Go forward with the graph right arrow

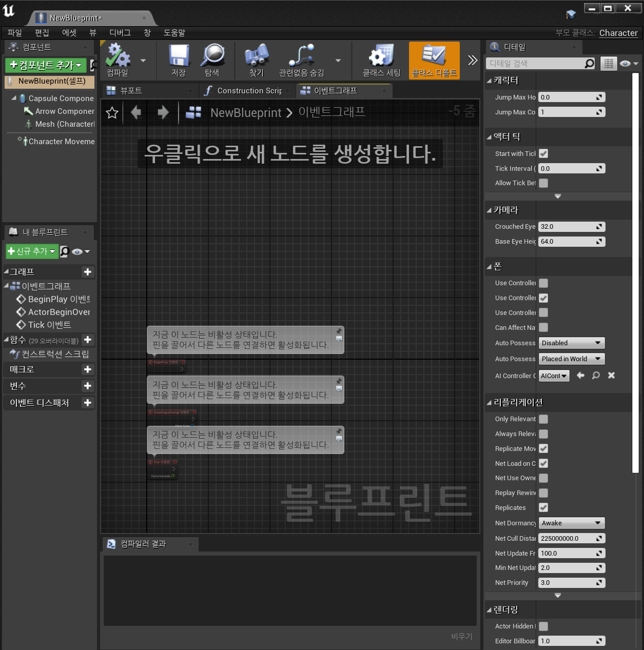[x=163, y=112]
